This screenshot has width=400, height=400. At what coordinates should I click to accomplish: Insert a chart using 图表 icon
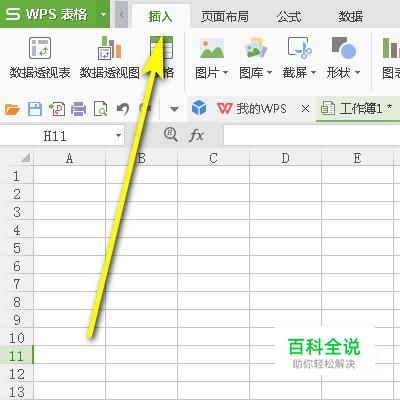[x=391, y=57]
